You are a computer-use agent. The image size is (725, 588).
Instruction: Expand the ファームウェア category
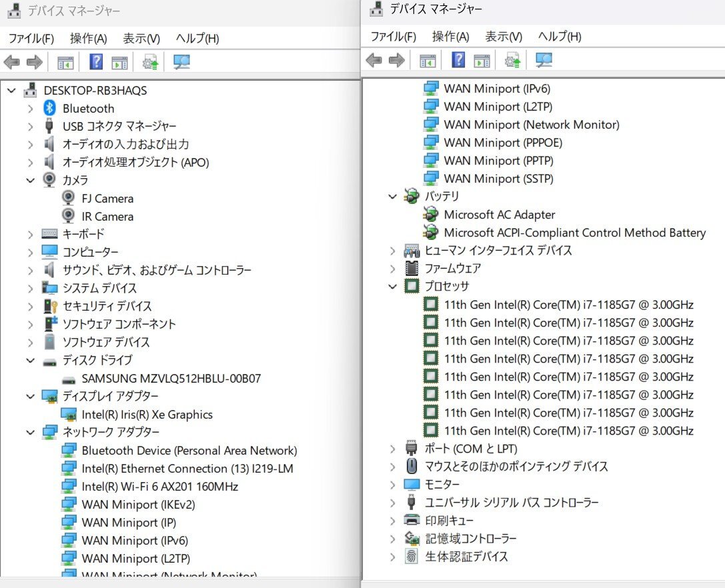(x=393, y=268)
